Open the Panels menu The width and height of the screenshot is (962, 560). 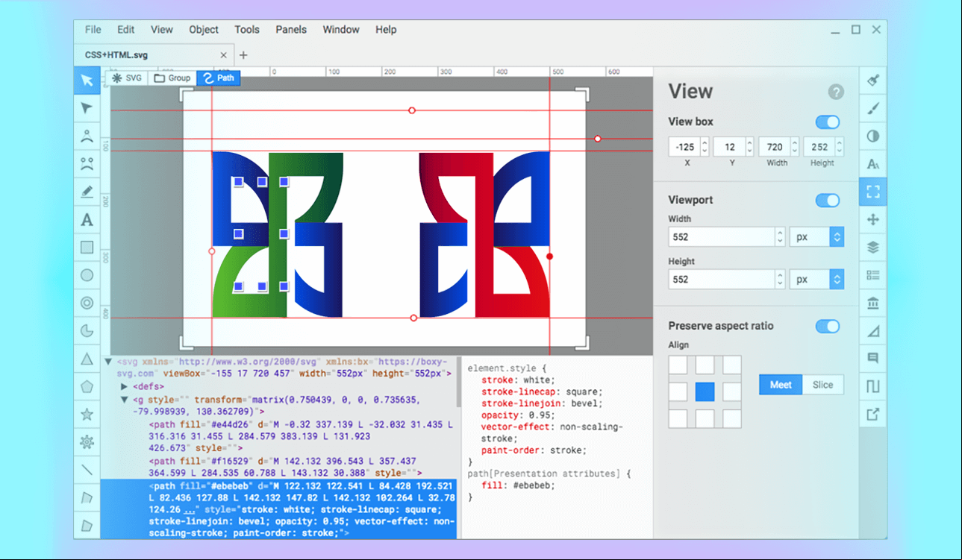(291, 30)
